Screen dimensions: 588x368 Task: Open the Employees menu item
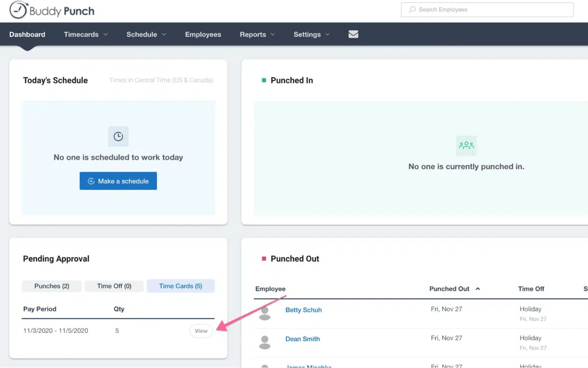click(x=203, y=34)
